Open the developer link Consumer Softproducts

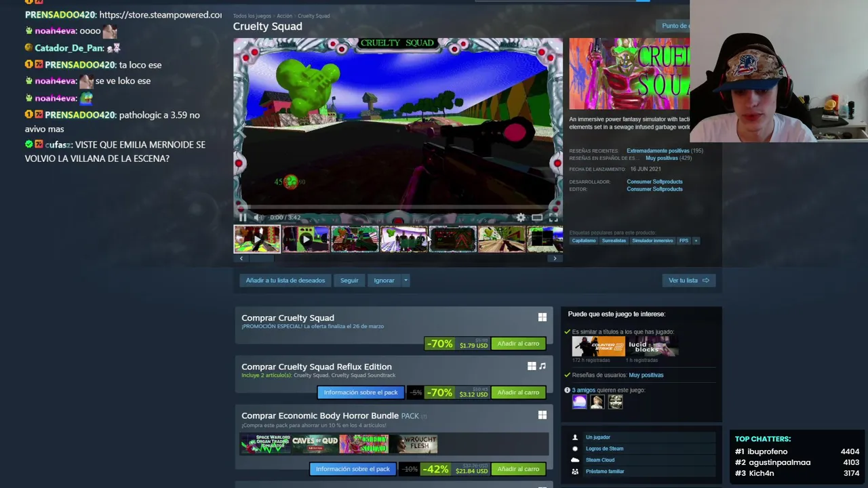[x=654, y=182]
